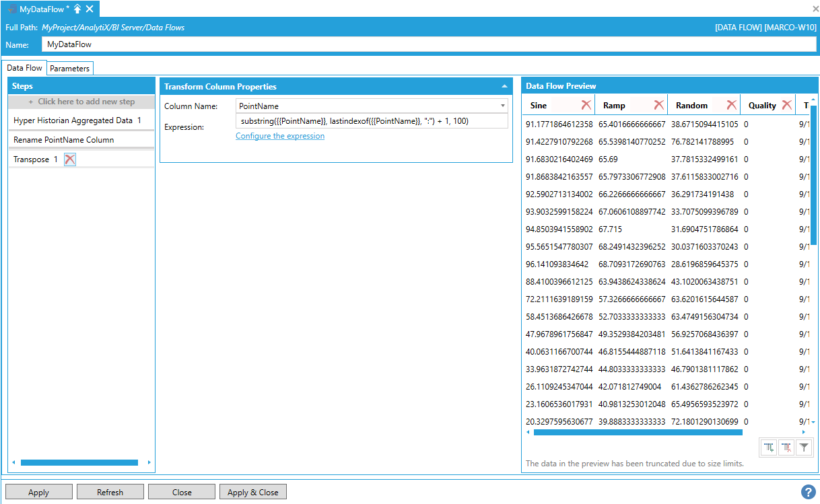Open the help icon at bottom right
This screenshot has width=820, height=504.
coord(809,492)
